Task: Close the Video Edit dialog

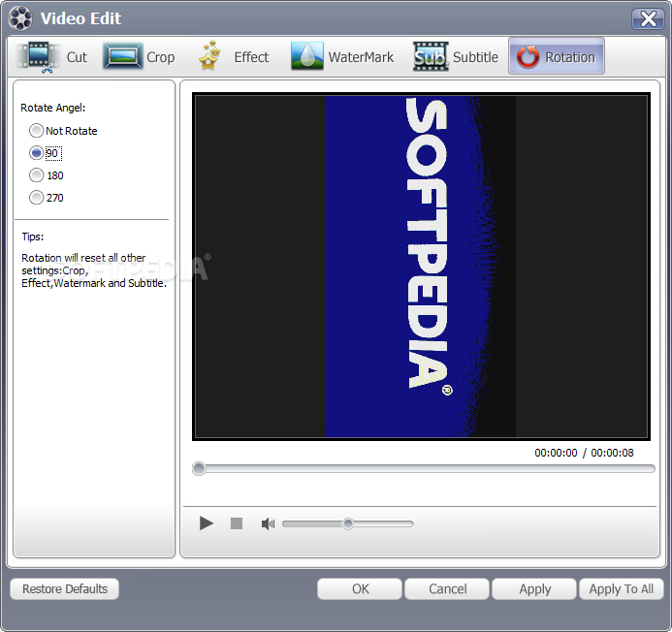Action: tap(648, 18)
